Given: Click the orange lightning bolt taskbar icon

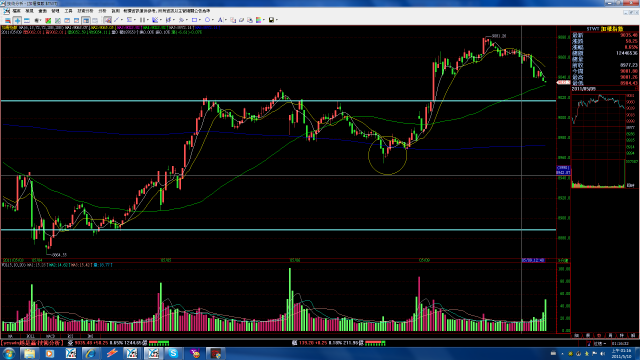Looking at the screenshot, I should point(112,353).
